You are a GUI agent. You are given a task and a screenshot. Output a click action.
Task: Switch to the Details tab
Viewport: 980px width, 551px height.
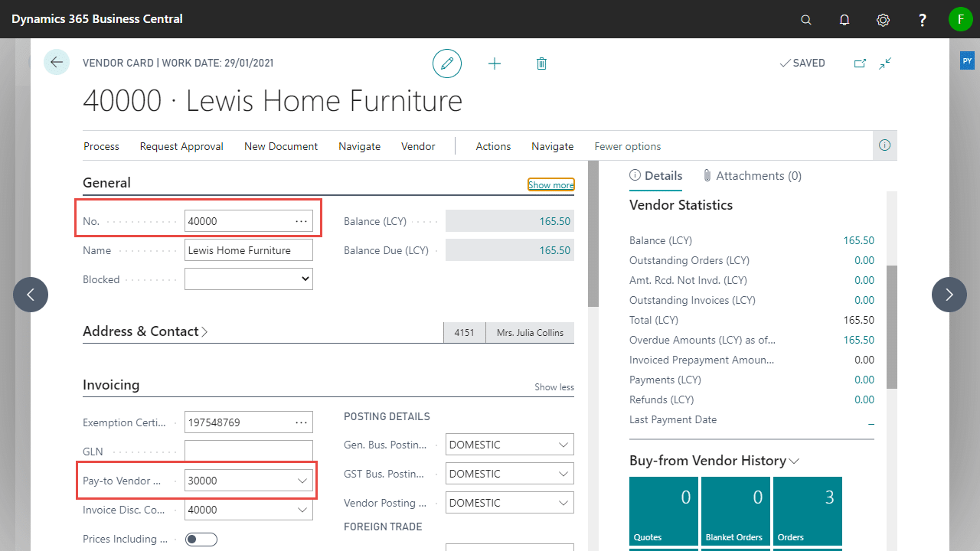656,175
